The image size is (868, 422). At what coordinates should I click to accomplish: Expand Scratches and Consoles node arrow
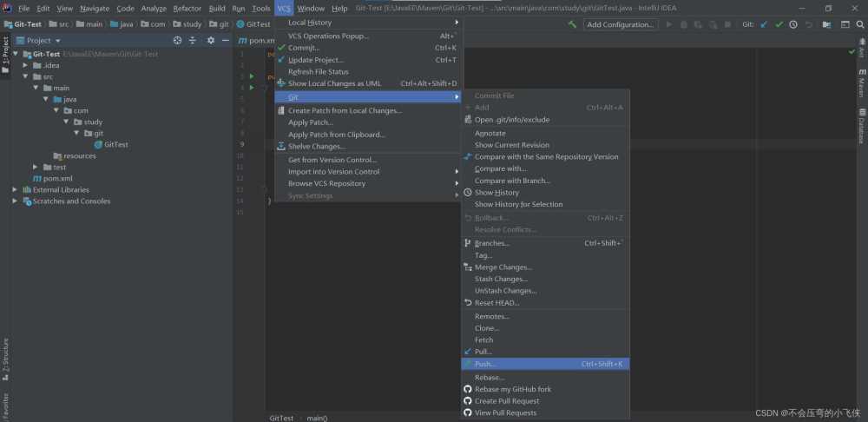click(16, 201)
